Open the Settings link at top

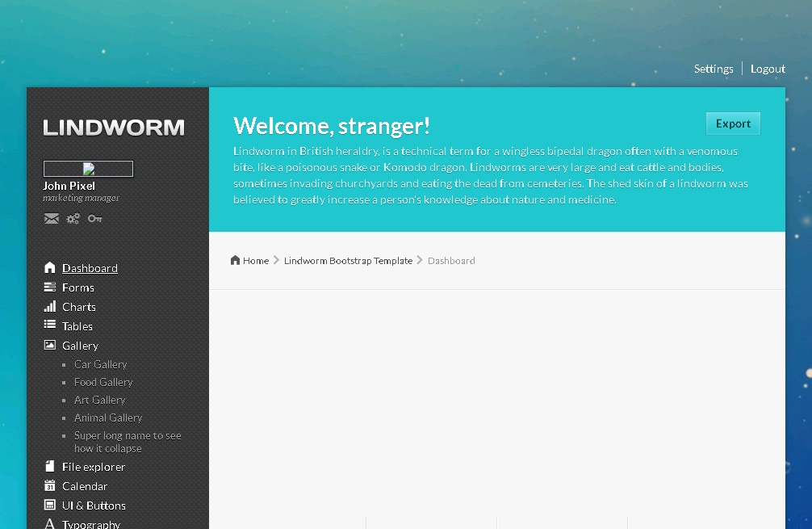pyautogui.click(x=714, y=69)
